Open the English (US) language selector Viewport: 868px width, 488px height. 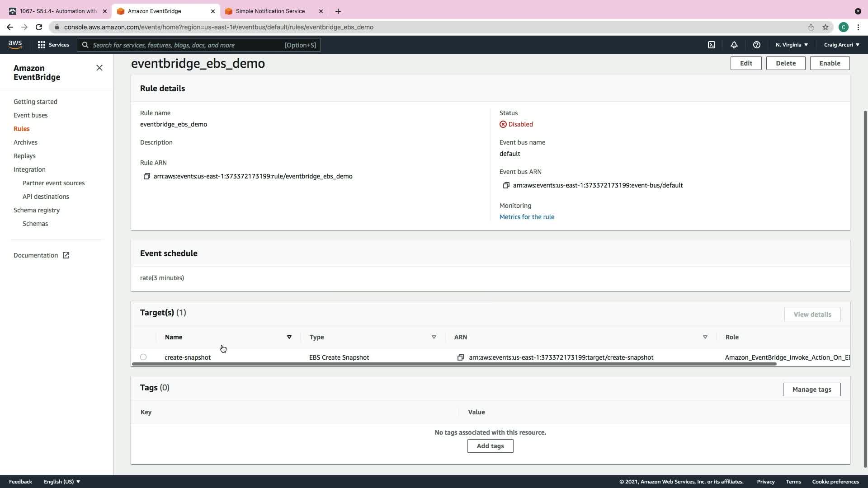(x=62, y=482)
